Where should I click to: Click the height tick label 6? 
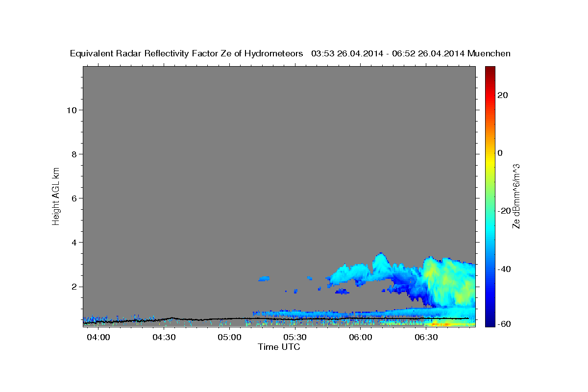pyautogui.click(x=74, y=198)
